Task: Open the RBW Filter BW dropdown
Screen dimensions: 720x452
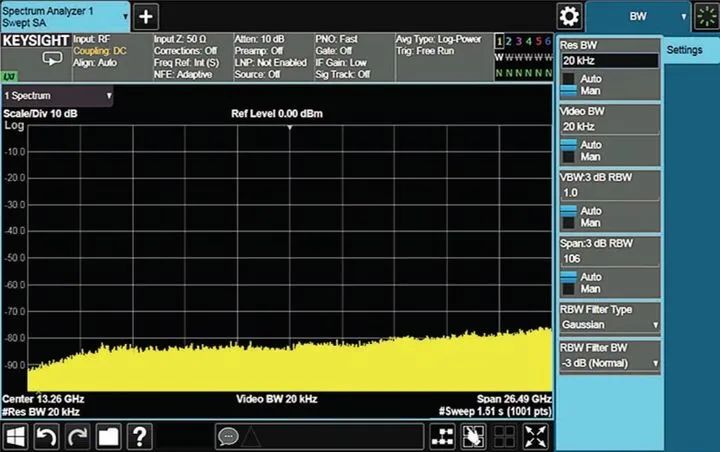Action: [x=609, y=361]
